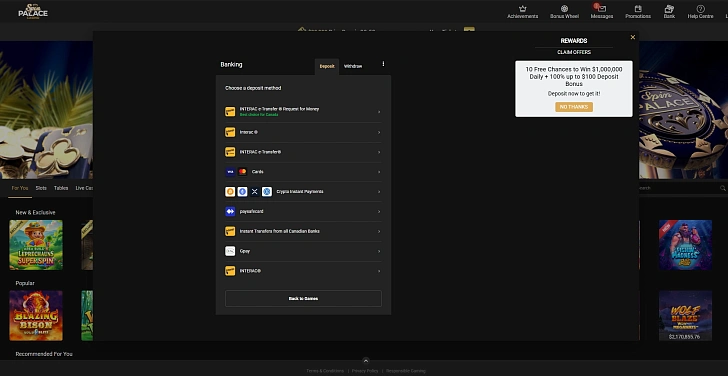Image resolution: width=728 pixels, height=376 pixels.
Task: Open Privacy Policy footer link
Action: (x=365, y=371)
